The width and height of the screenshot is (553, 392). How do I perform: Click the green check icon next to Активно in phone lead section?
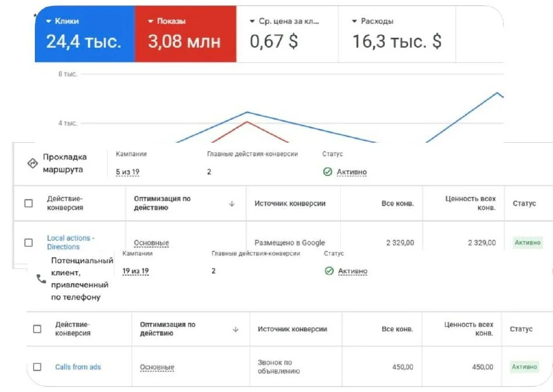(329, 271)
